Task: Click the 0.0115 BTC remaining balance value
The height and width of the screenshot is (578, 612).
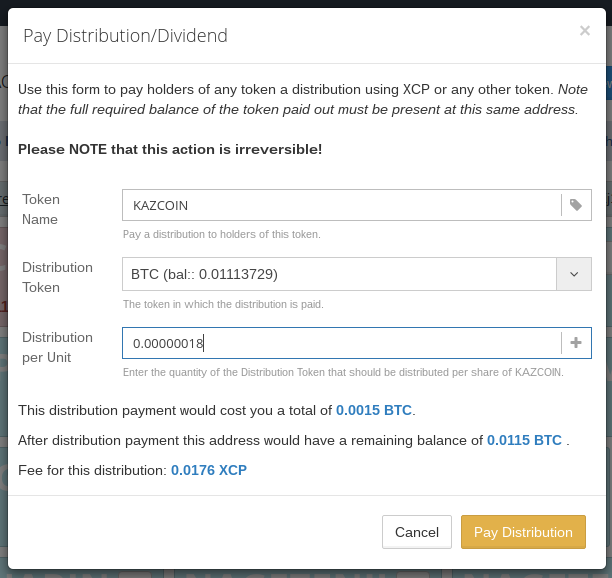Action: point(524,440)
